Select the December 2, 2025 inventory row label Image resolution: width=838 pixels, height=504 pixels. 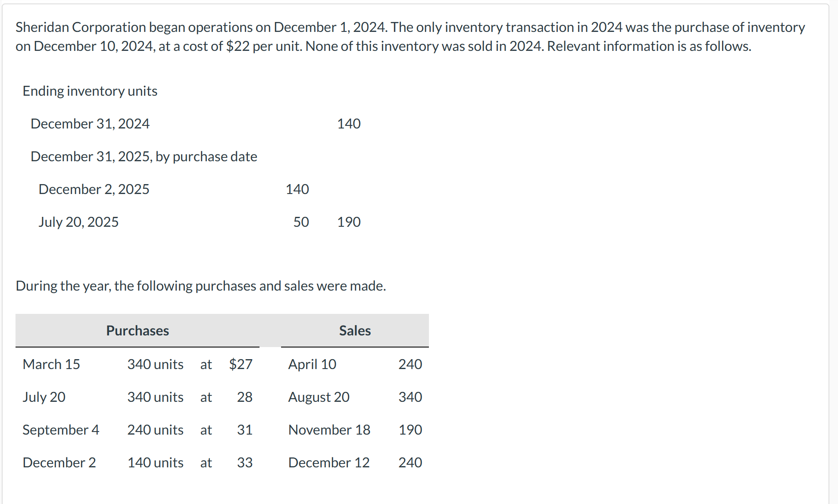[94, 189]
